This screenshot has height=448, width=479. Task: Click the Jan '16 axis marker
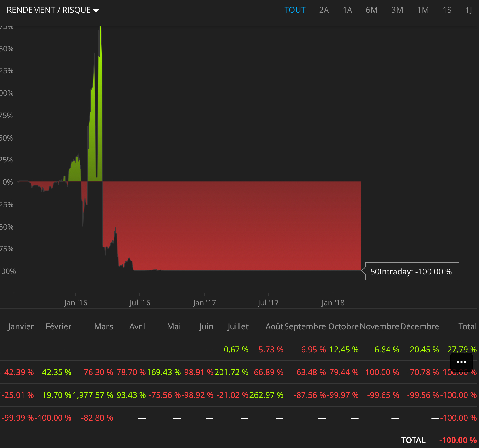pyautogui.click(x=75, y=303)
